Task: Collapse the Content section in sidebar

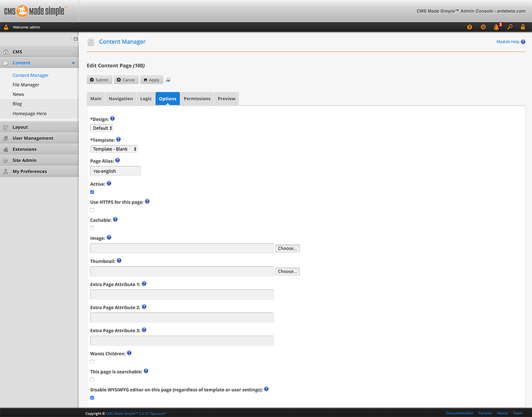Action: click(x=73, y=63)
